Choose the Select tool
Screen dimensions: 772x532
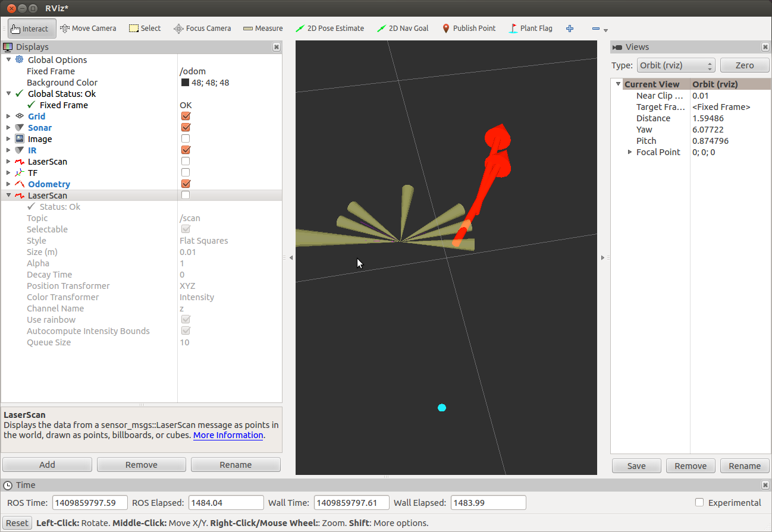(x=145, y=29)
